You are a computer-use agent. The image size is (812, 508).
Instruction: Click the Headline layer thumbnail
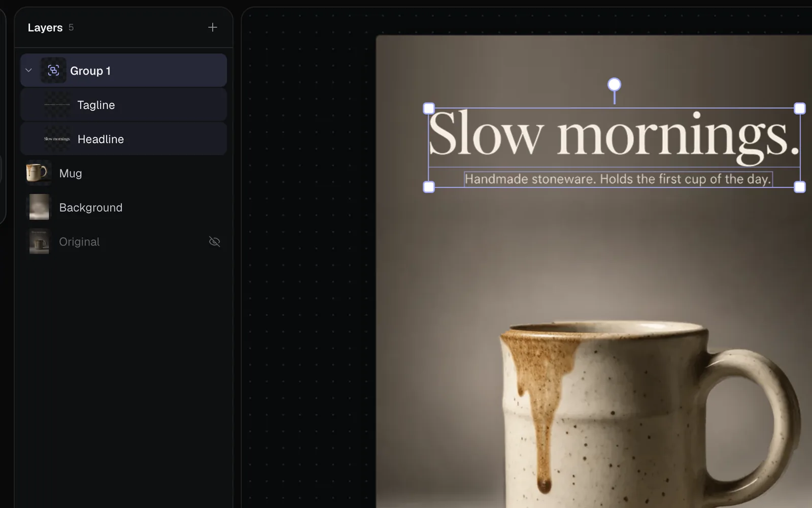57,139
